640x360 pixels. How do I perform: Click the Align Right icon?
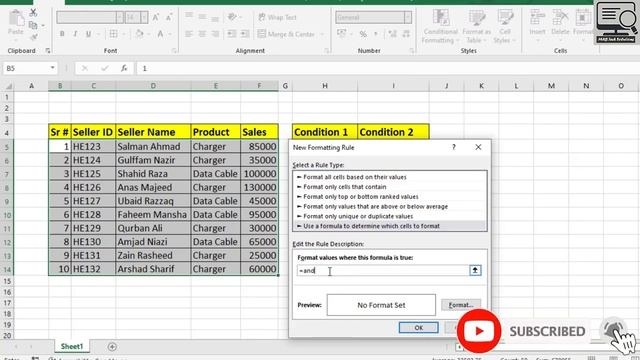pyautogui.click(x=215, y=34)
